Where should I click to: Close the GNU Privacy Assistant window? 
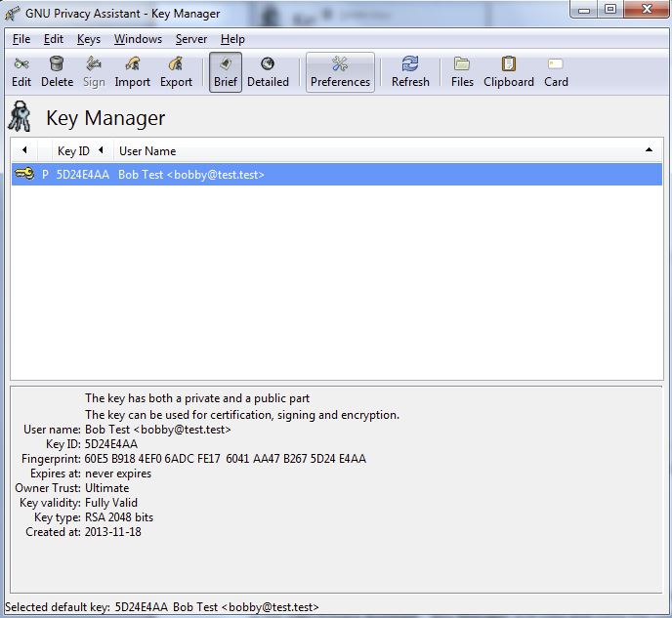(x=647, y=10)
